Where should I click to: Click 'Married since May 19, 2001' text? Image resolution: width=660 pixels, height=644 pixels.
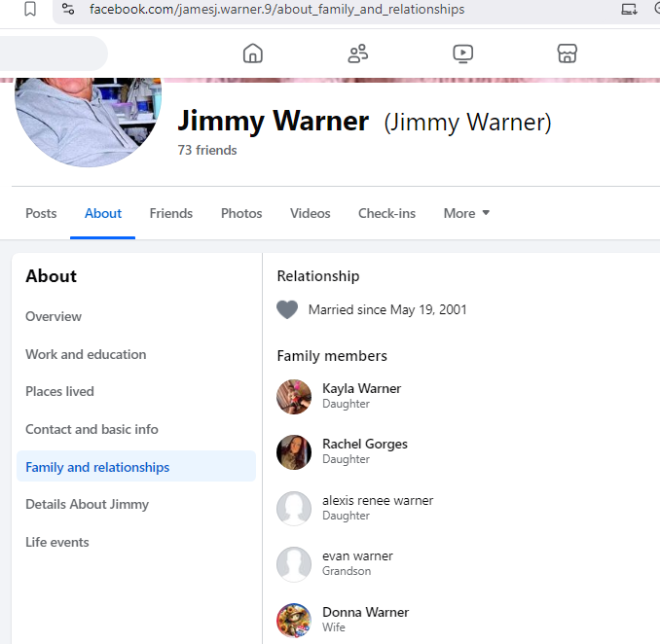point(387,309)
